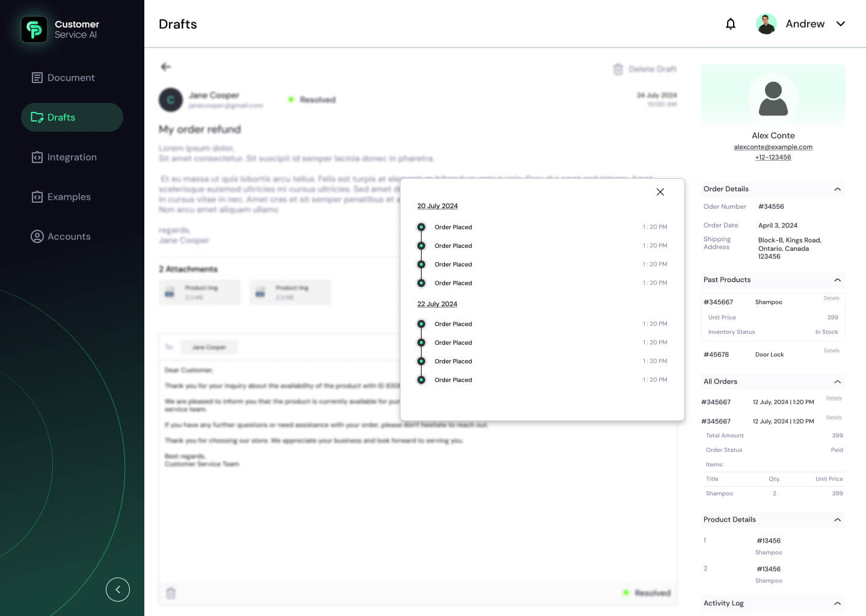Collapse the Past Products section
This screenshot has width=866, height=616.
point(837,280)
